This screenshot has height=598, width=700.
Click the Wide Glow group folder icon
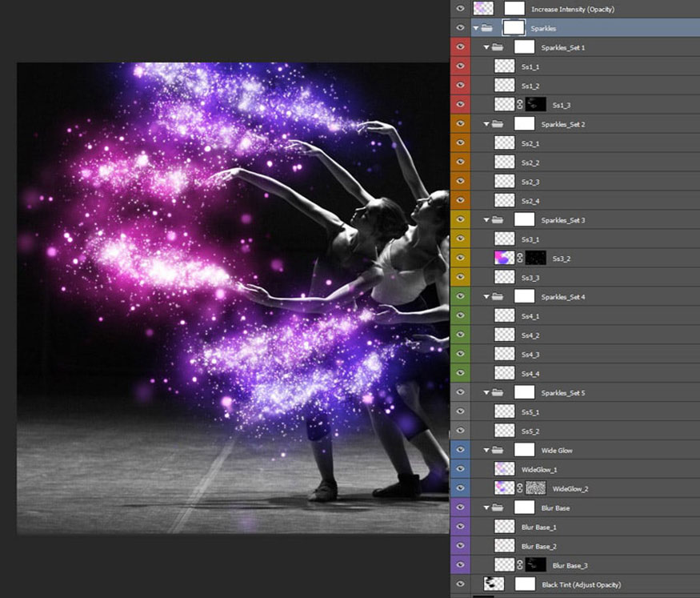[498, 450]
